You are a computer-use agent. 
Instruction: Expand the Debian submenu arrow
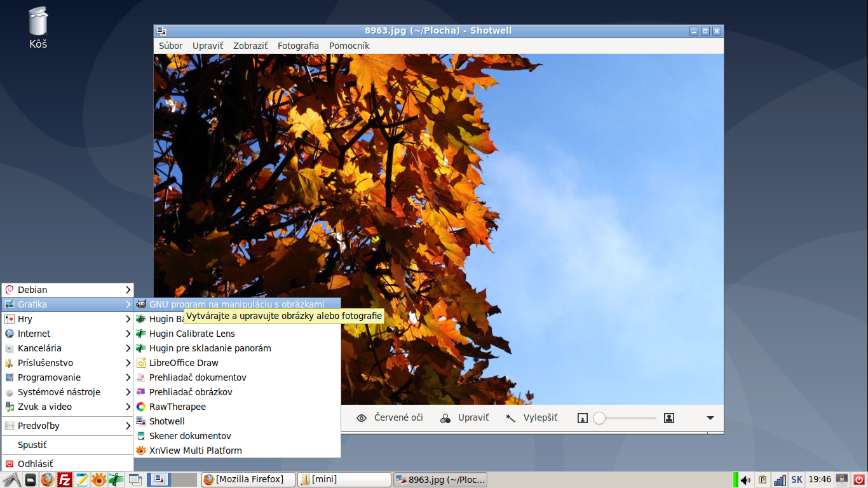coord(128,290)
